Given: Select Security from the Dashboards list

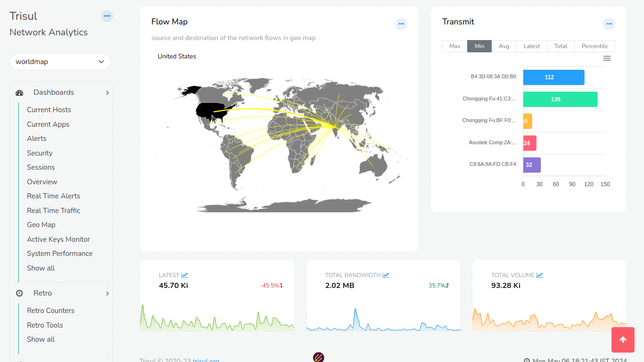Looking at the screenshot, I should pos(40,153).
